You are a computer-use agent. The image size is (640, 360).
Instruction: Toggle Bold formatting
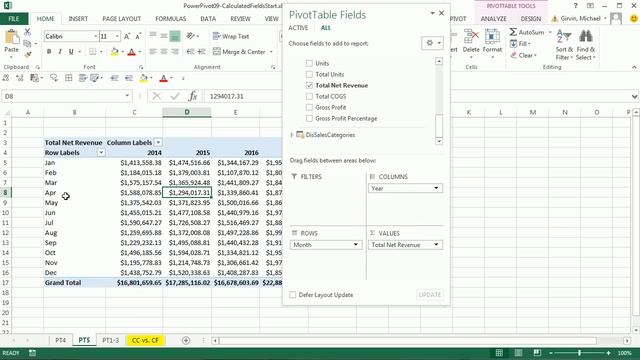tap(49, 52)
